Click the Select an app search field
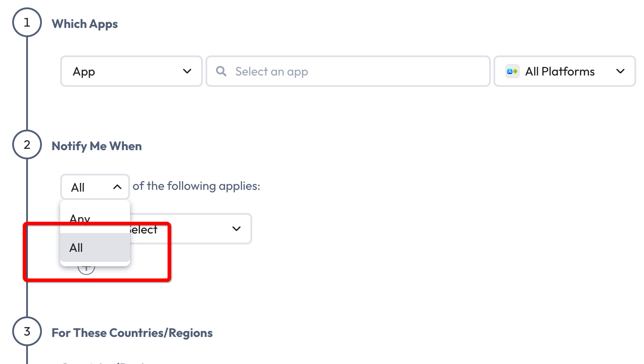Viewport: 644px width, 364px height. click(x=348, y=71)
